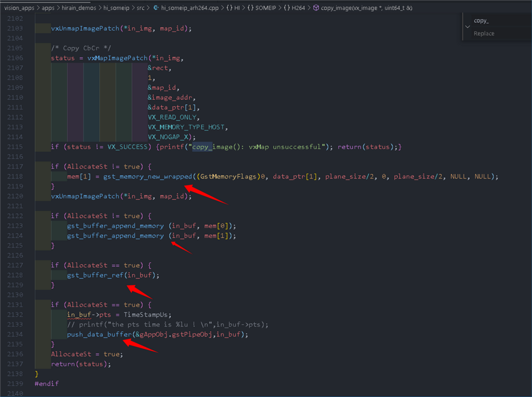Click TimeStampUs identifier
This screenshot has width=532, height=397.
(x=146, y=314)
